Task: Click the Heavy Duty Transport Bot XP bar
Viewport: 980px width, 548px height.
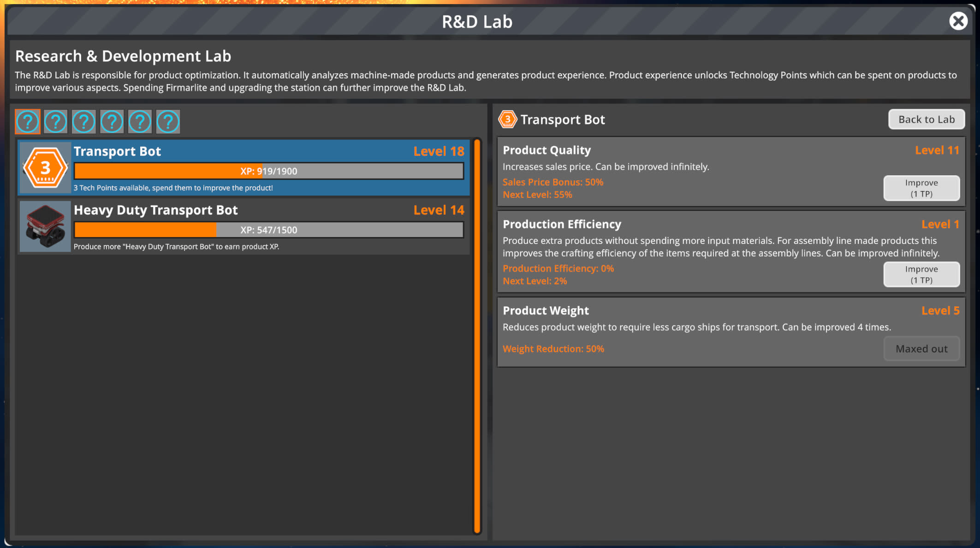Action: coord(268,230)
